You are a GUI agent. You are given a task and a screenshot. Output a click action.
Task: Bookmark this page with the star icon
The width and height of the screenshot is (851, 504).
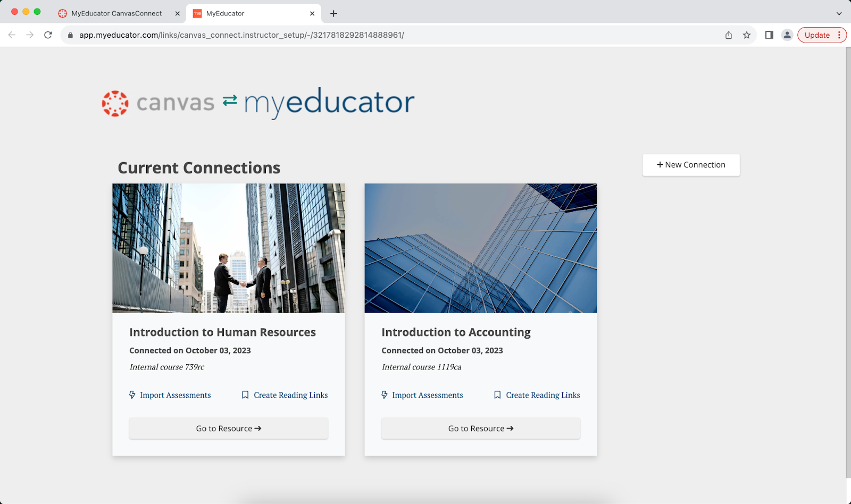pyautogui.click(x=747, y=35)
